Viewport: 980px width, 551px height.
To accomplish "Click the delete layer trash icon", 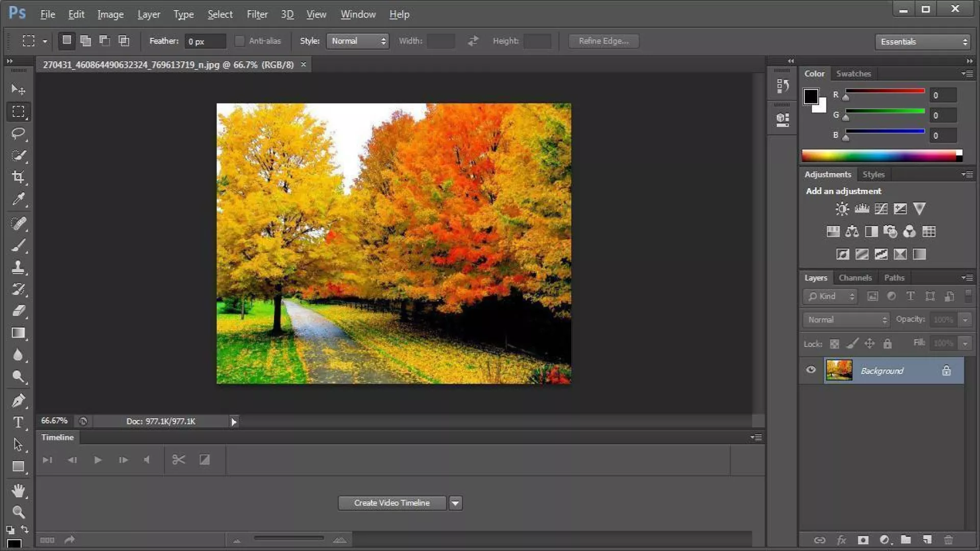I will 948,540.
